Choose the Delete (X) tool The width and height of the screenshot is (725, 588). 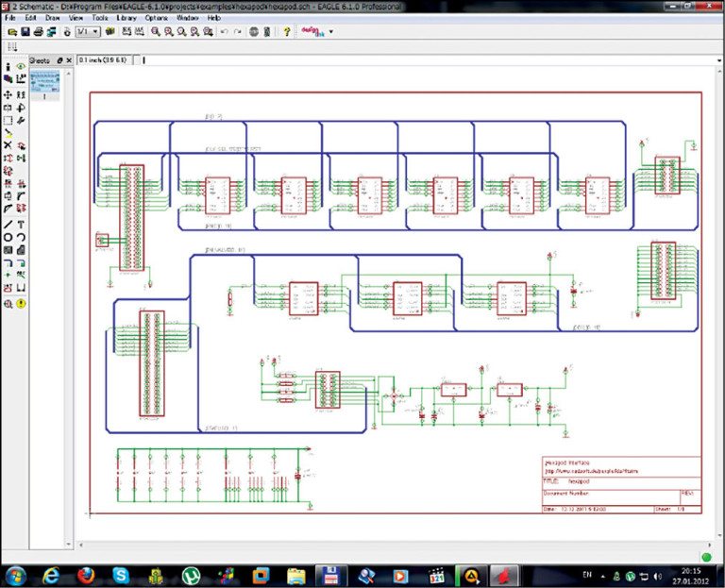(x=8, y=144)
